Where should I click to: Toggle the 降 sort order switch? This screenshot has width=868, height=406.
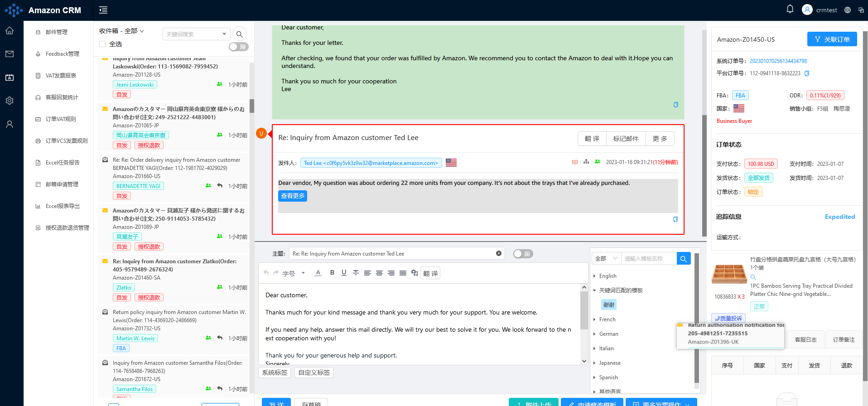pyautogui.click(x=239, y=47)
